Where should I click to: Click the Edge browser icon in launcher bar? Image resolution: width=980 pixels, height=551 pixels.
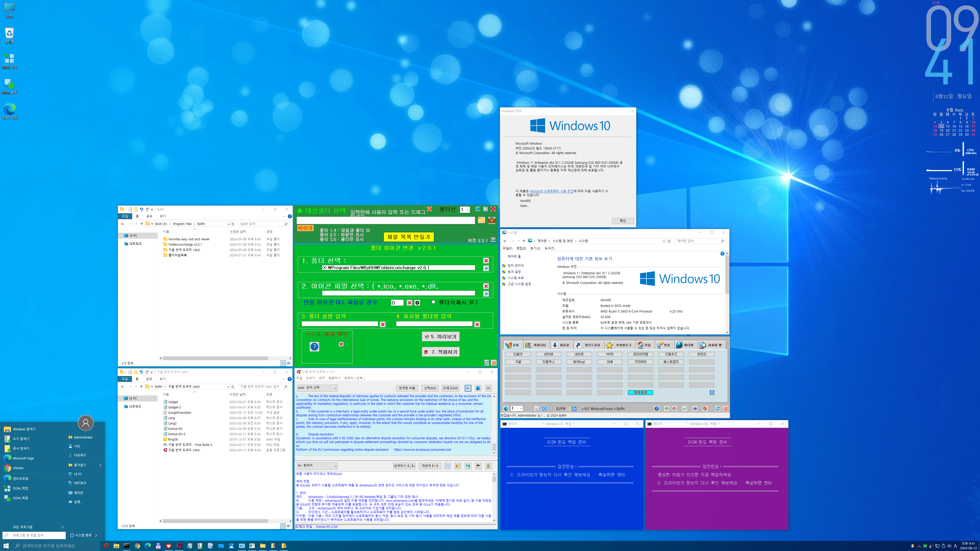(x=506, y=409)
